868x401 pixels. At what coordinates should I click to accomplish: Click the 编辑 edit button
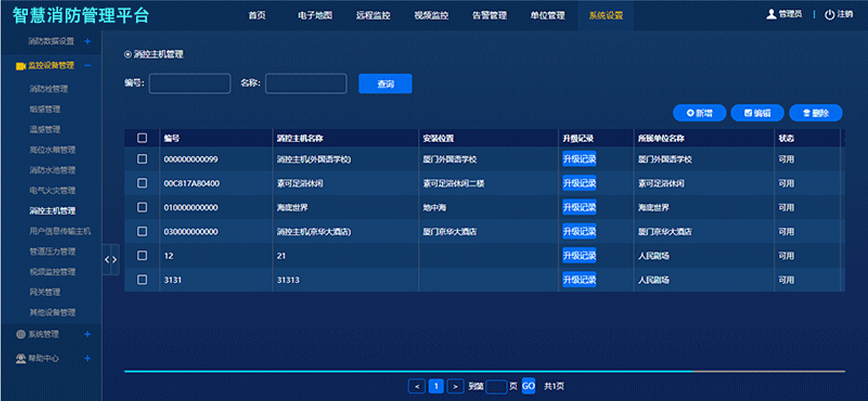tap(758, 113)
